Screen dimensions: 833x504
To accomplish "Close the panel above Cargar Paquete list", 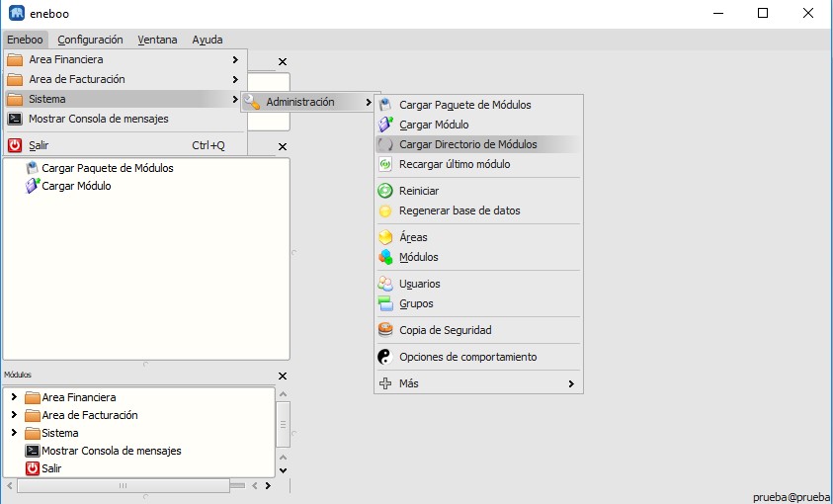I will [283, 146].
